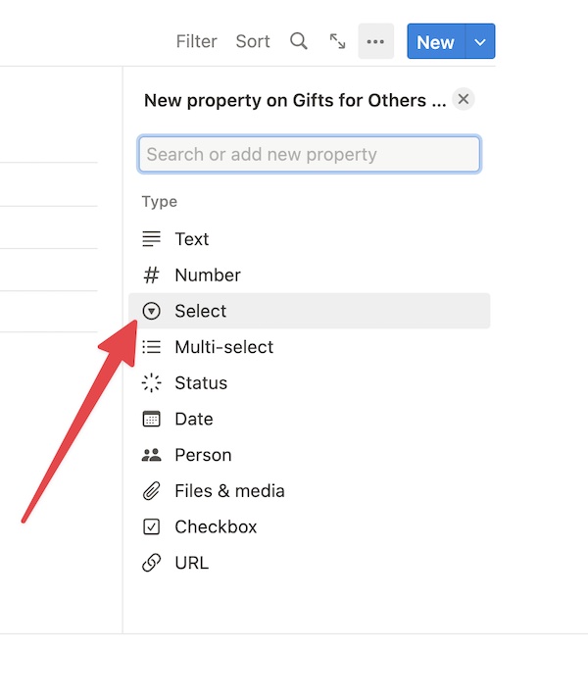Click the Status spinner icon
The width and height of the screenshot is (588, 700).
[151, 382]
